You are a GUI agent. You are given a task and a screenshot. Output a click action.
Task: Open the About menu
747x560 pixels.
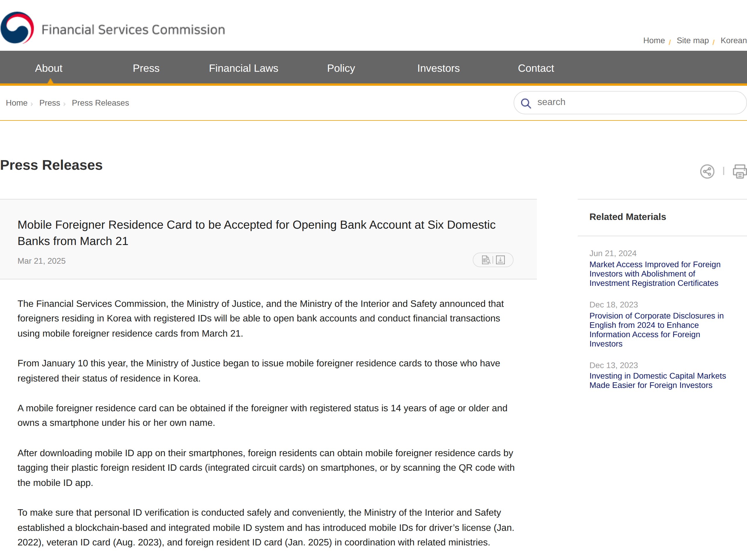pyautogui.click(x=49, y=68)
